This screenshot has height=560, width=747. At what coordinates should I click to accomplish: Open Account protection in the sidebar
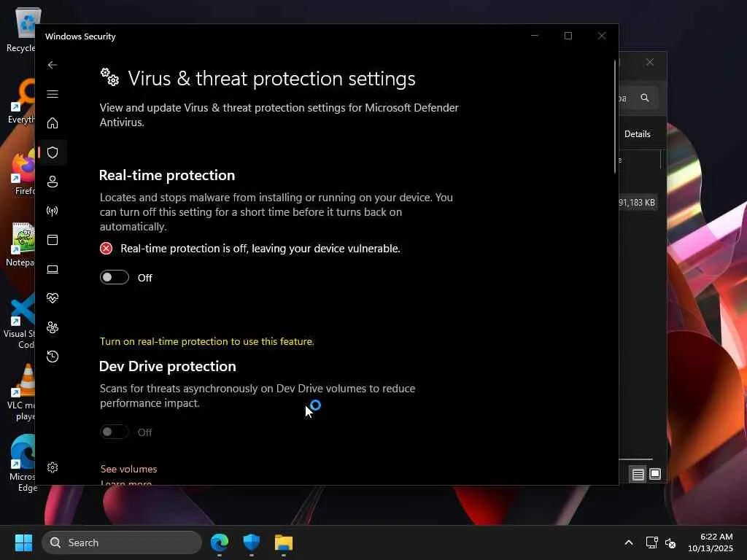coord(53,182)
